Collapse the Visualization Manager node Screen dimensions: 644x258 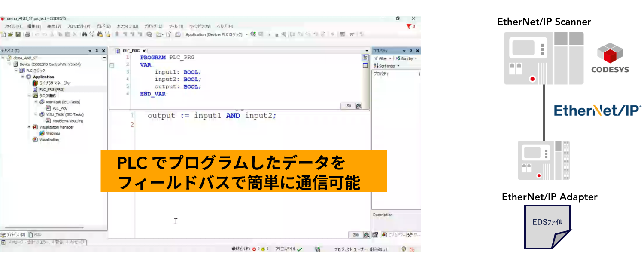tap(29, 127)
